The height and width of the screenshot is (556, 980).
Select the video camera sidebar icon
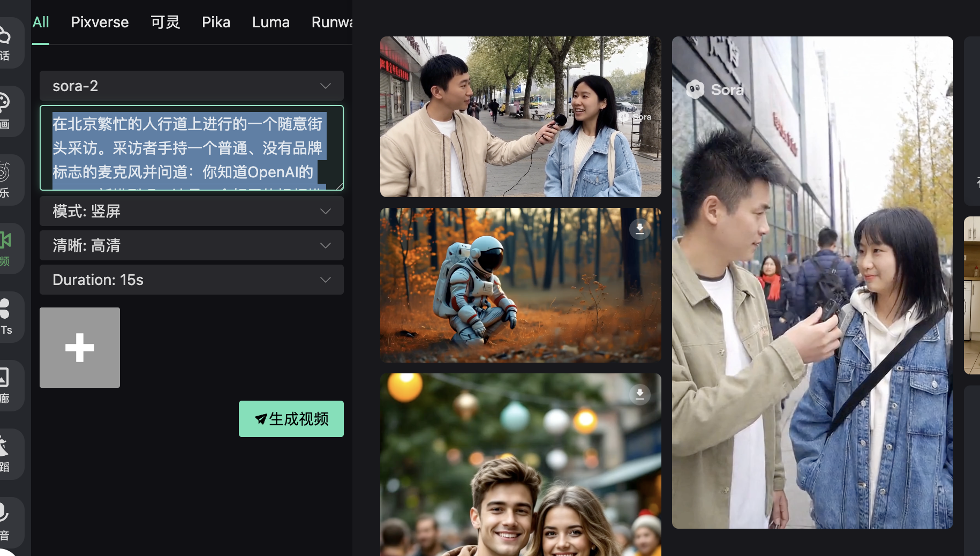[6, 247]
